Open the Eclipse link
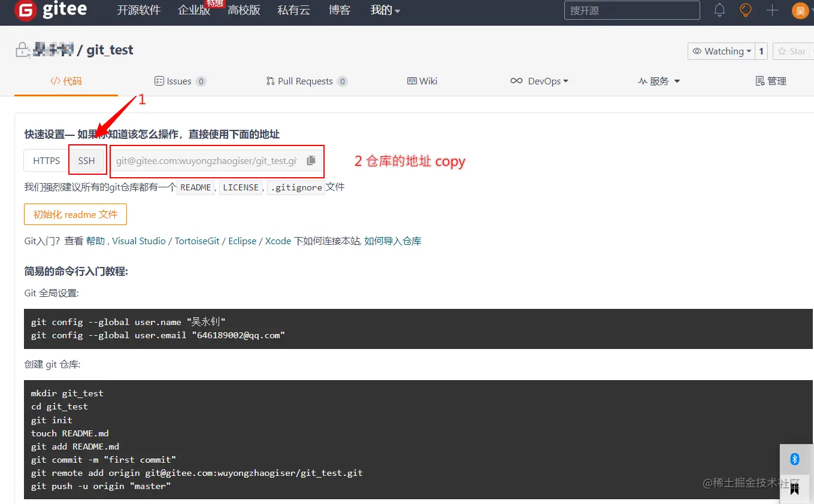Screen dimensions: 814x504 (x=243, y=241)
